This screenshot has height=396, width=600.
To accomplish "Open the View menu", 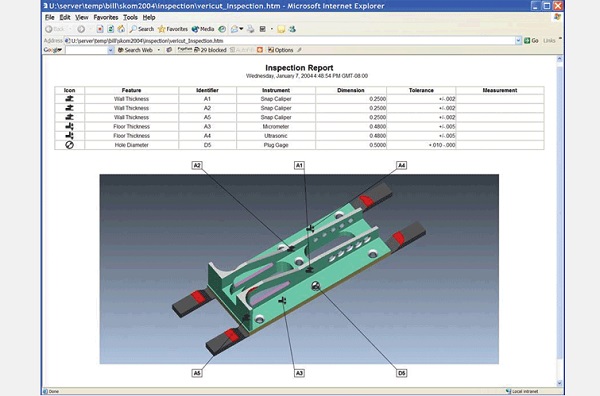I will [x=82, y=17].
